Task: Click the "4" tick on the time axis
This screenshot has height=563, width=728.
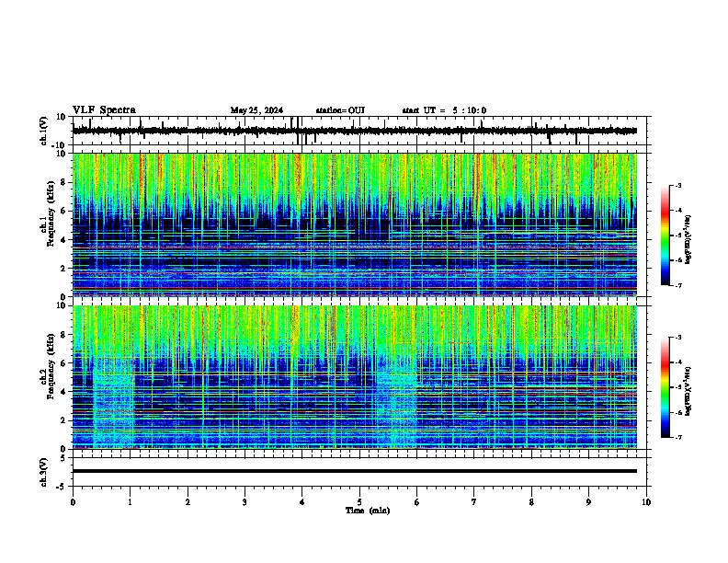Action: [x=302, y=502]
